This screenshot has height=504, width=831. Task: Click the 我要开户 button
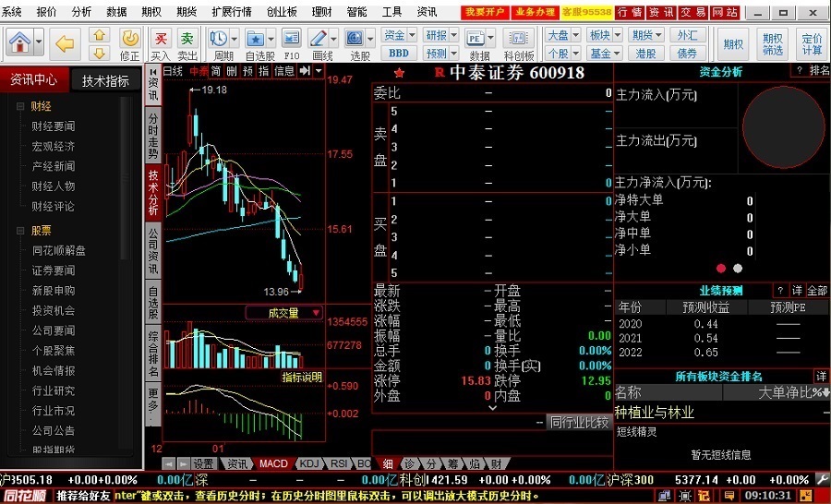pyautogui.click(x=485, y=12)
